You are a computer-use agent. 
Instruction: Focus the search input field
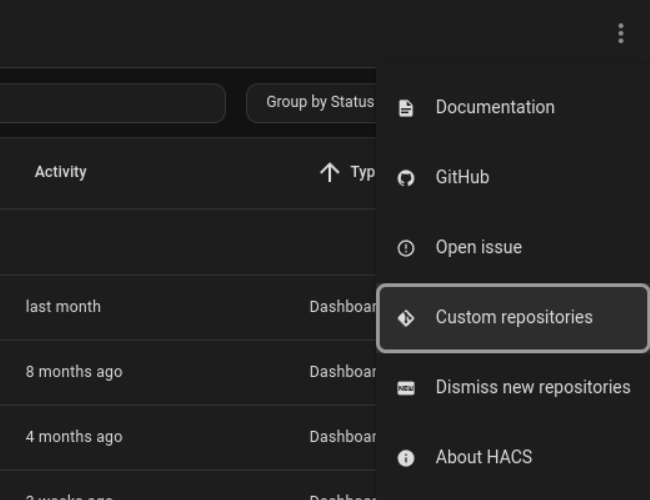pos(112,103)
